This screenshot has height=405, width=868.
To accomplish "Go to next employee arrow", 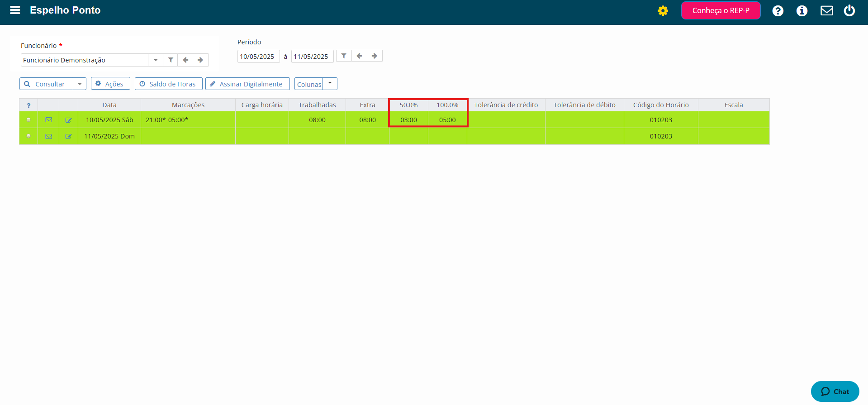I will tap(200, 60).
